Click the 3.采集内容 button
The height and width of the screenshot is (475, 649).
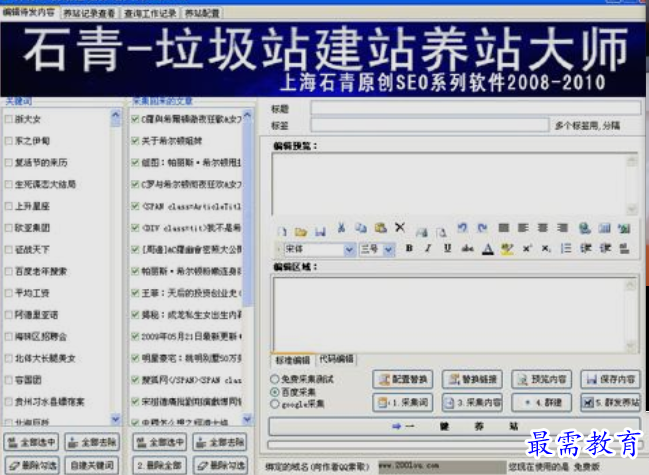click(x=472, y=403)
